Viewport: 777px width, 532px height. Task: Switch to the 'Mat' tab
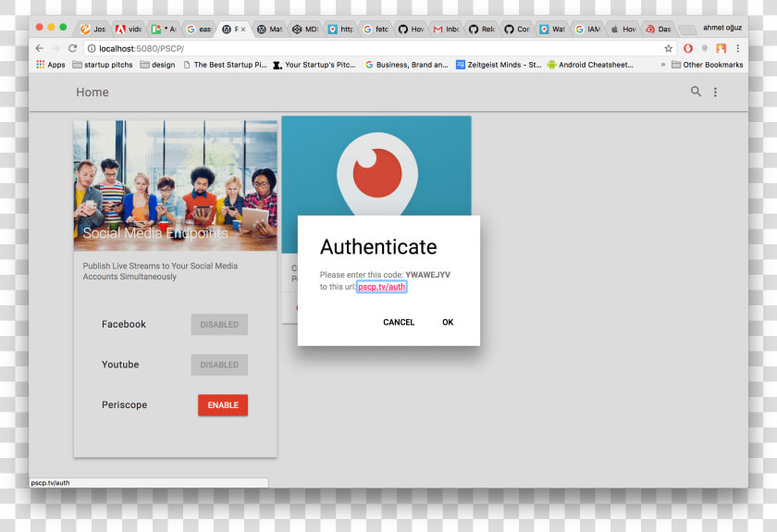click(269, 30)
